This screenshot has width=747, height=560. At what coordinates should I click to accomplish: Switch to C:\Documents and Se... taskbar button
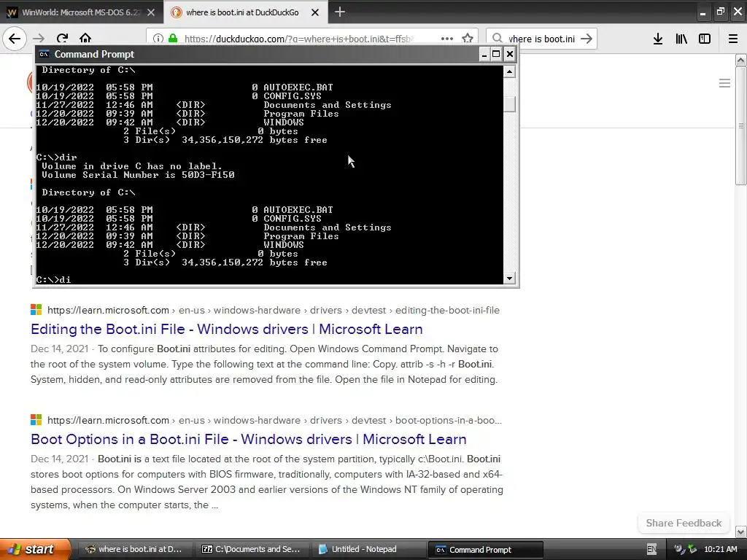[252, 549]
